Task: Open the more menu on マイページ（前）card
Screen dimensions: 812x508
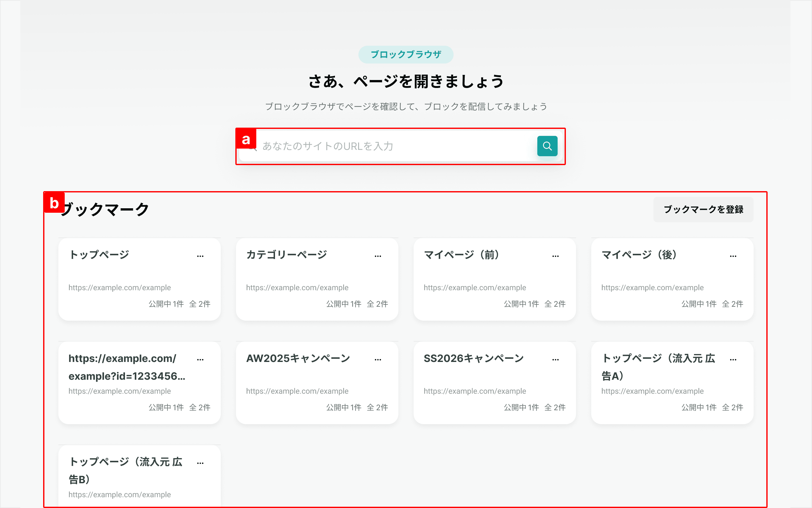Action: (555, 256)
